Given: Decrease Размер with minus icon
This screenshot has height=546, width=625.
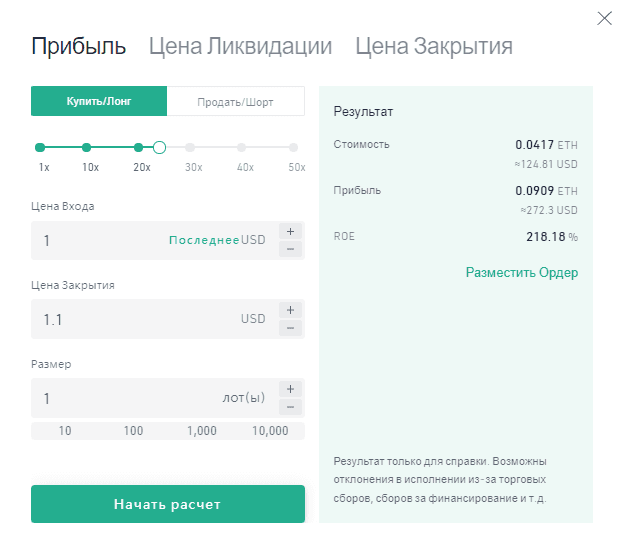Looking at the screenshot, I should pyautogui.click(x=290, y=407).
